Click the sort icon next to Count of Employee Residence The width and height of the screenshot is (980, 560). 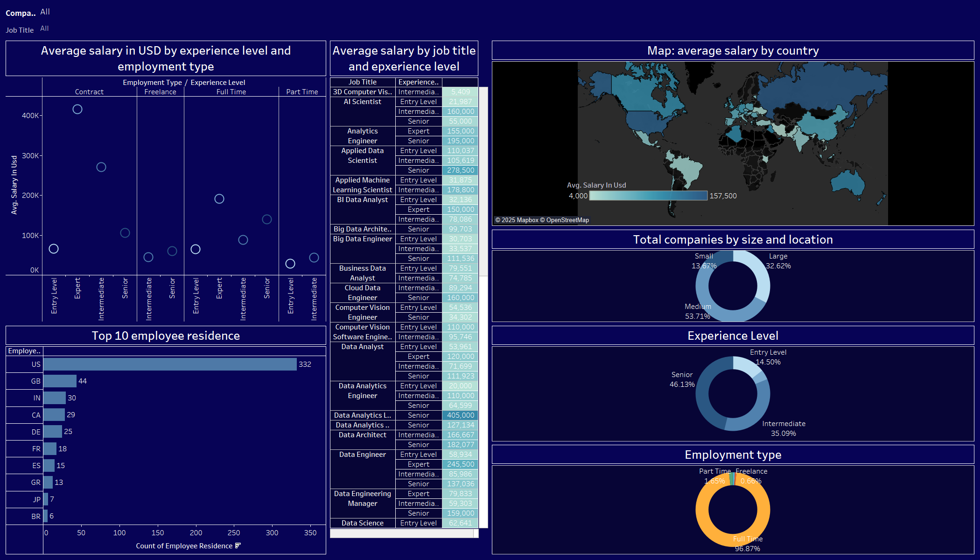[x=238, y=545]
